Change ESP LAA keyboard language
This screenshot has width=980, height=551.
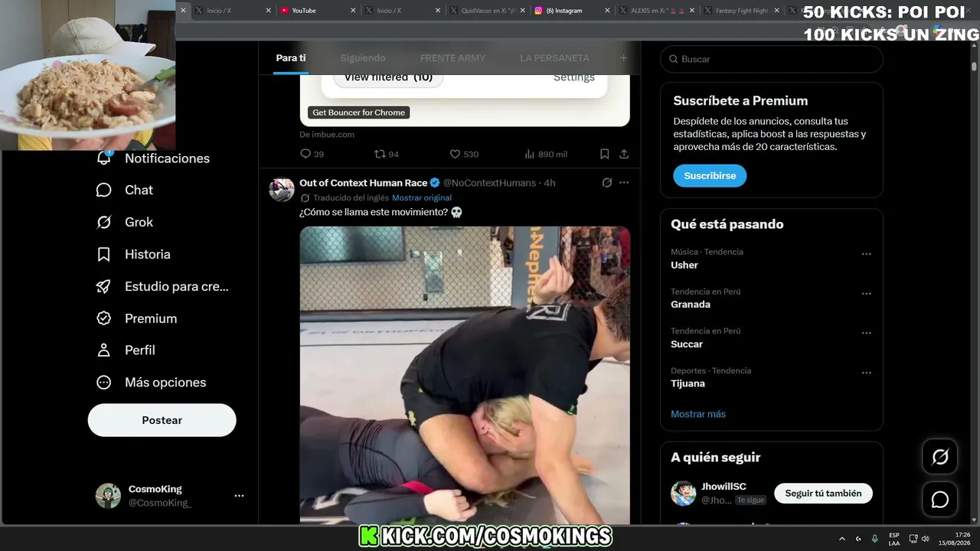tap(894, 539)
